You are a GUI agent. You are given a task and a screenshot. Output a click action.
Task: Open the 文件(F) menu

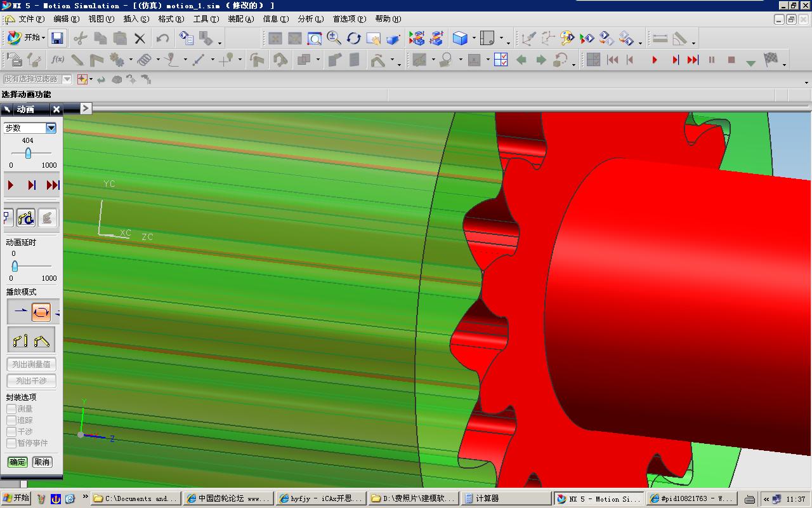coord(31,19)
